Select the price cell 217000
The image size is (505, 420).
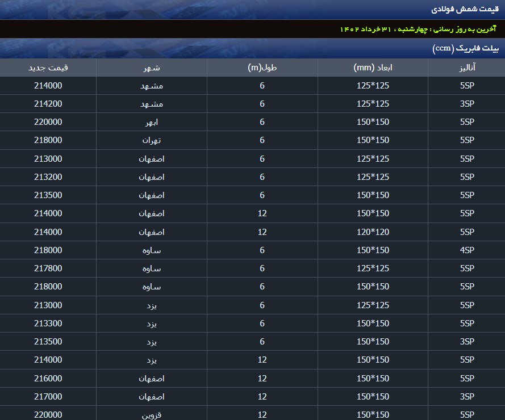pos(48,396)
